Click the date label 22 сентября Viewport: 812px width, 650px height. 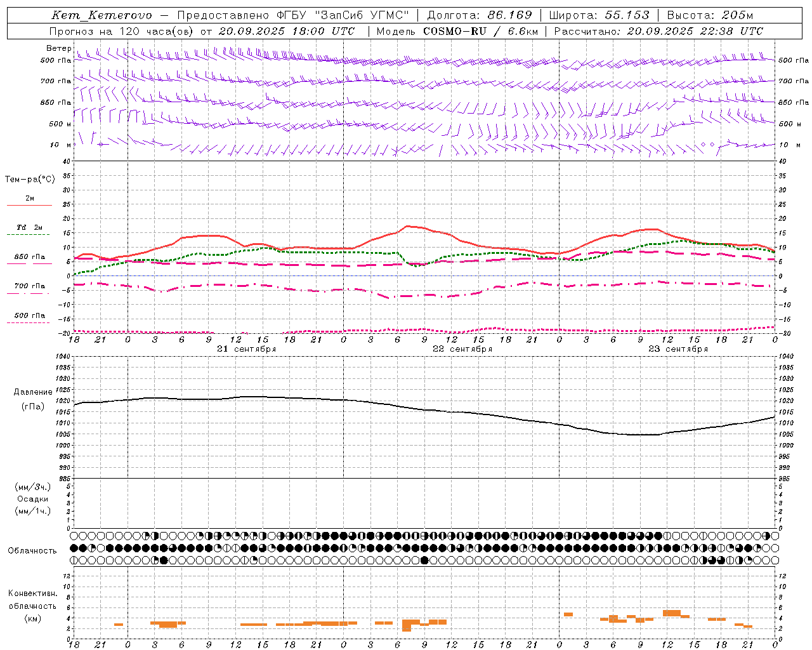point(462,349)
